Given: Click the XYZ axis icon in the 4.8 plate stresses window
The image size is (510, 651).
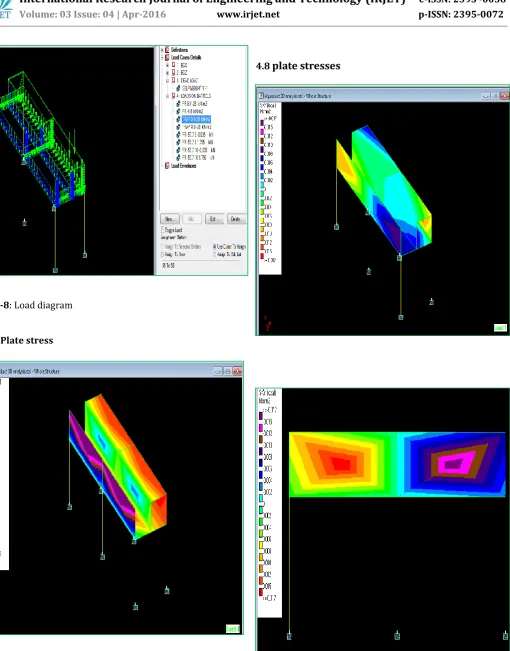Looking at the screenshot, I should coord(267,323).
